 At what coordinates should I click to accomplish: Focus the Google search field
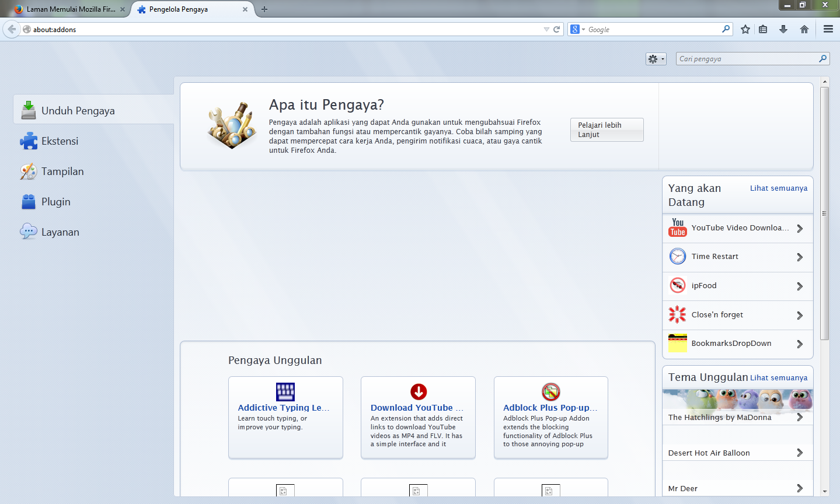653,29
